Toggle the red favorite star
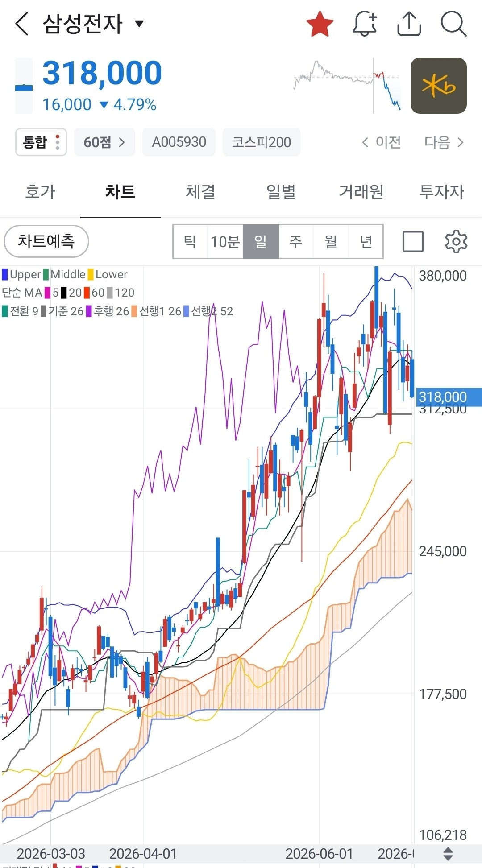 click(320, 24)
